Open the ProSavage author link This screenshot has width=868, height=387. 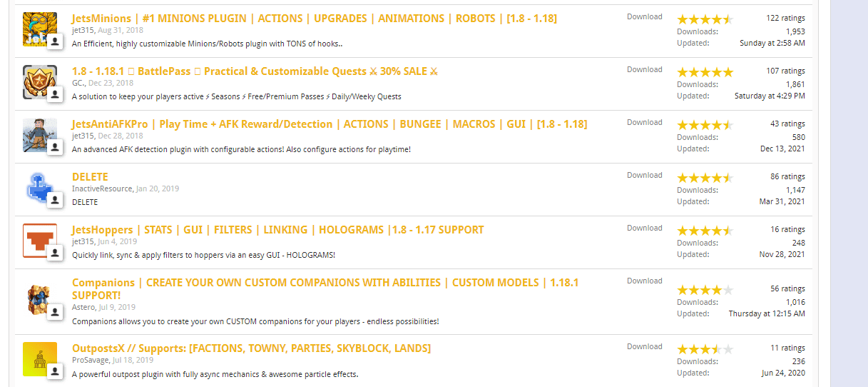point(89,360)
